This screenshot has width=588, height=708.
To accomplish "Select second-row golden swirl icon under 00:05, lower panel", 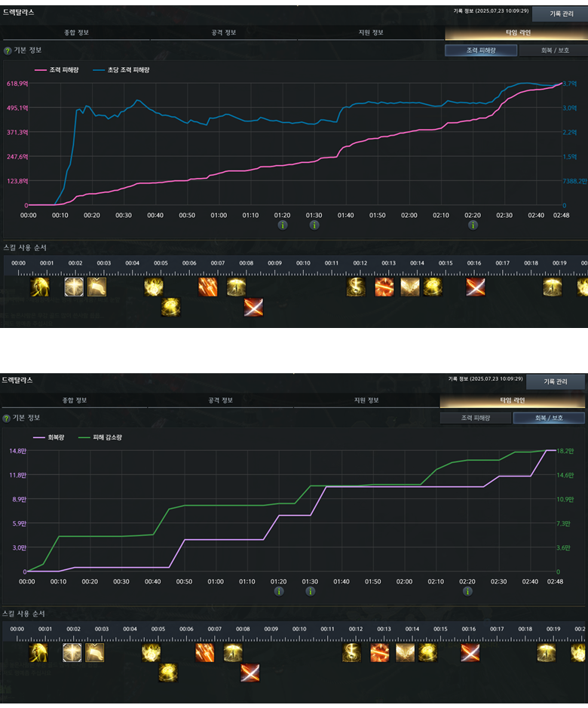I will tap(168, 673).
